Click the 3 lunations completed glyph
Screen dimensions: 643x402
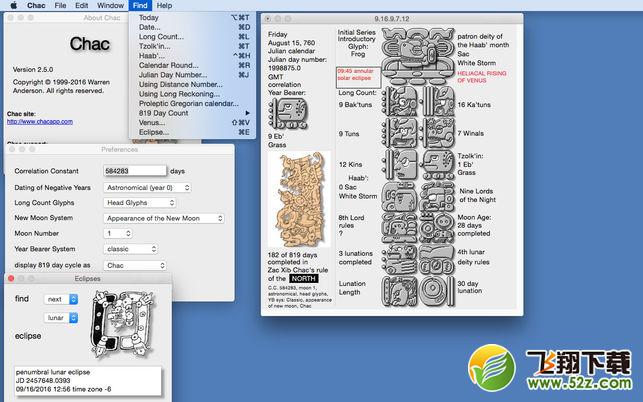400,259
